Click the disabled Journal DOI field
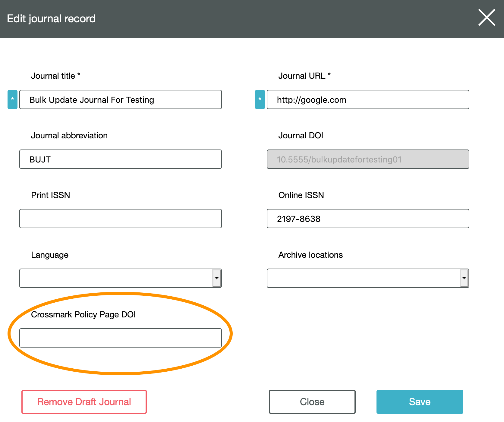Image resolution: width=504 pixels, height=422 pixels. pos(368,159)
